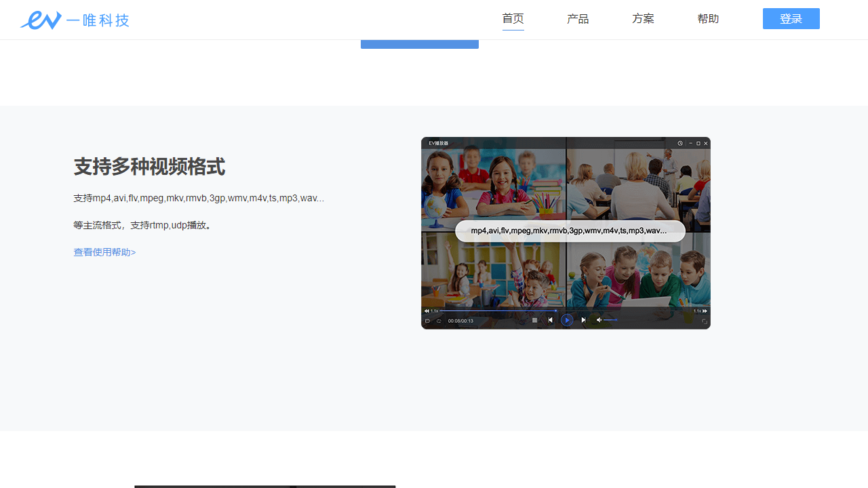
Task: Switch to the 方案 section
Action: coord(642,18)
